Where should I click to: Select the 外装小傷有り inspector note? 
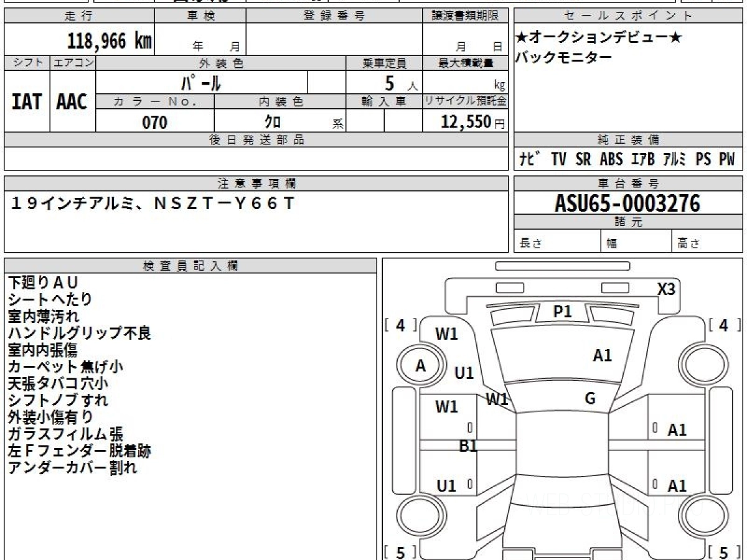tap(50, 417)
